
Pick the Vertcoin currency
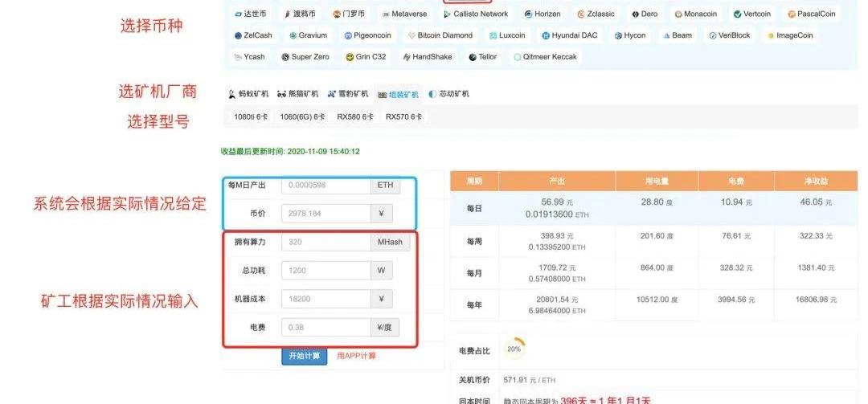[752, 14]
